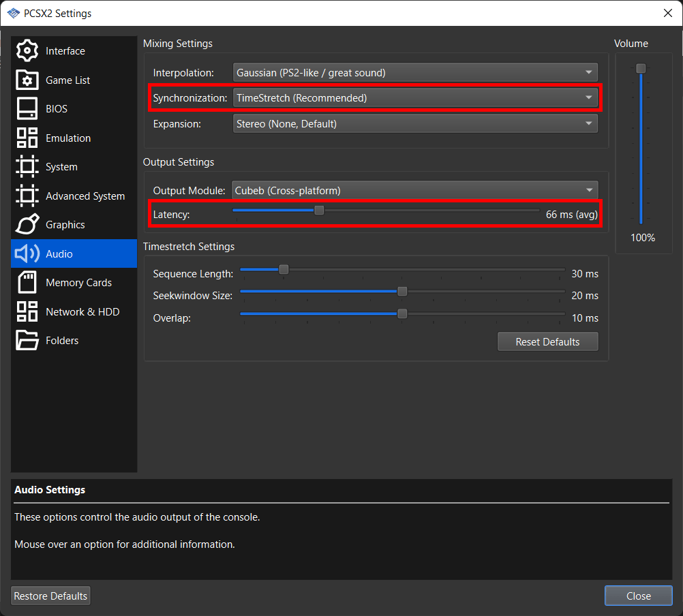Click the Mixing Settings heading
The image size is (683, 616).
pyautogui.click(x=178, y=44)
